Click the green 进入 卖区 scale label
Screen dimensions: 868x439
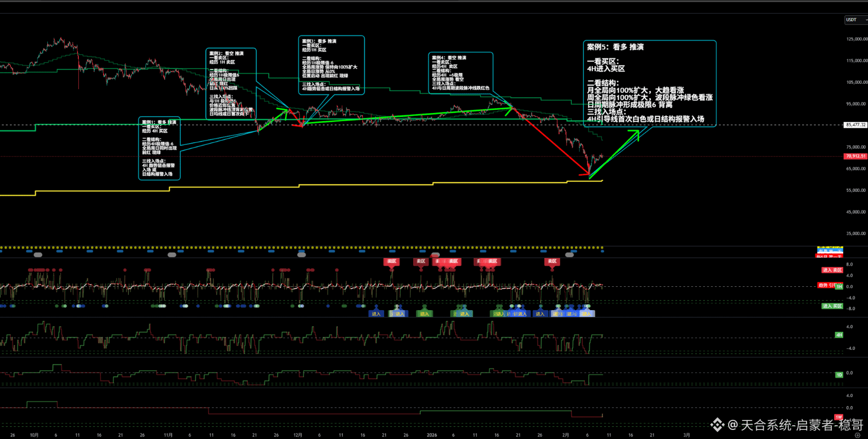click(831, 306)
